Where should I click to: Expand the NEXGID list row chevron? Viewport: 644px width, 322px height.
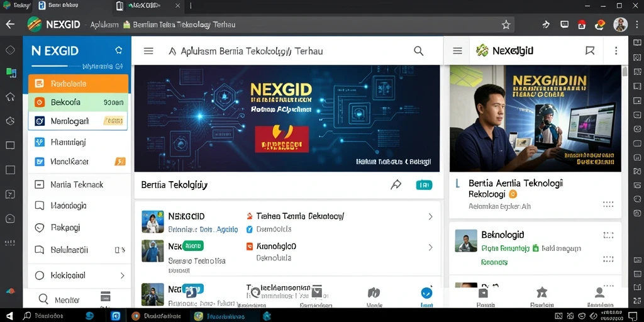(430, 216)
